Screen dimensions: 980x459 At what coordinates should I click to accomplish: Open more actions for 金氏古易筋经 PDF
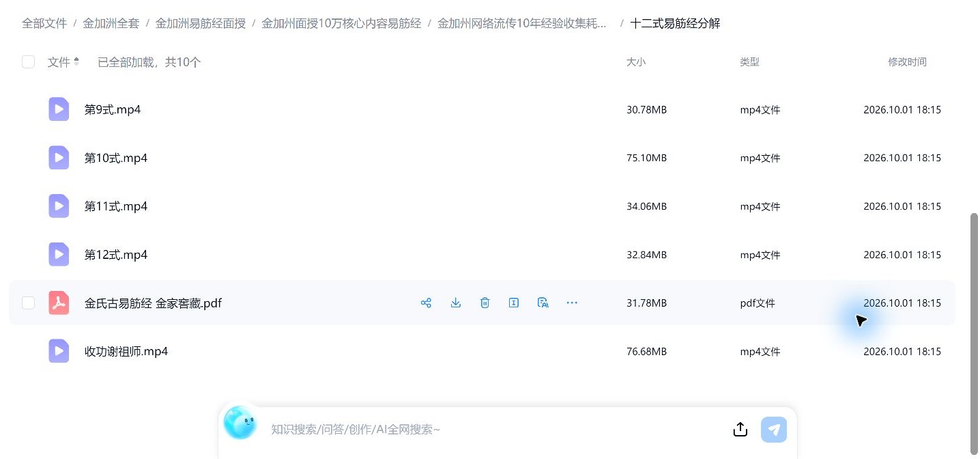(572, 303)
